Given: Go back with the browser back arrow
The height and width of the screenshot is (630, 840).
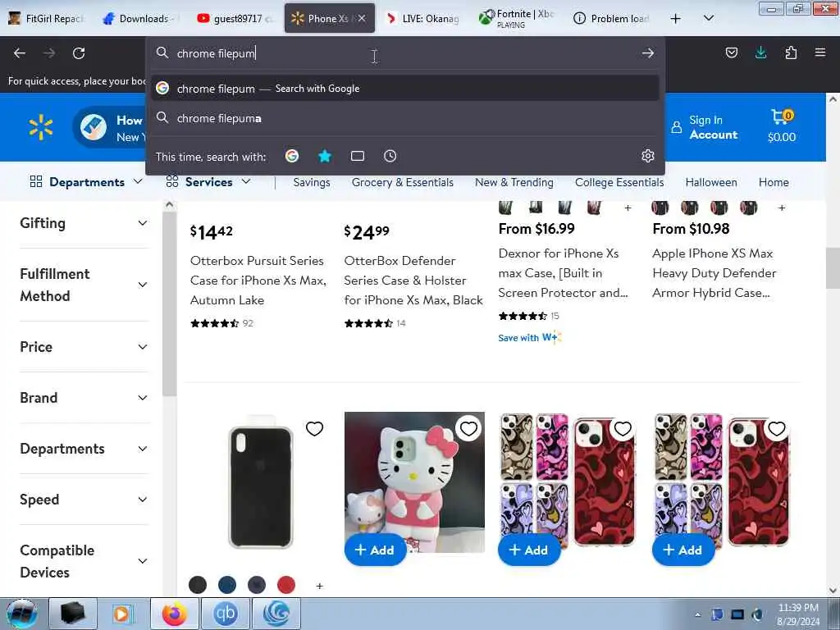Looking at the screenshot, I should [20, 53].
